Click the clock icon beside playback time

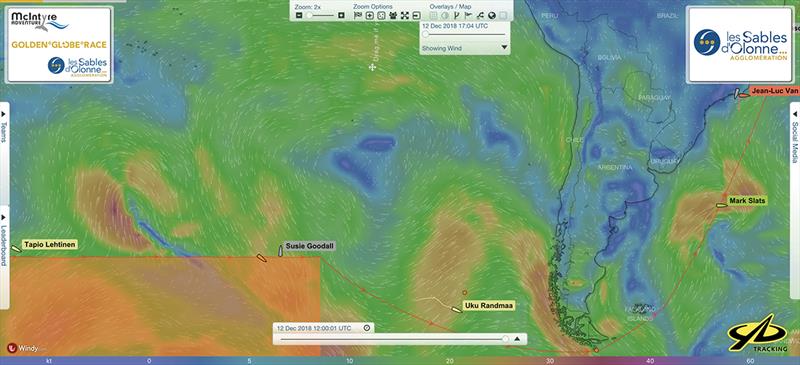tap(367, 328)
